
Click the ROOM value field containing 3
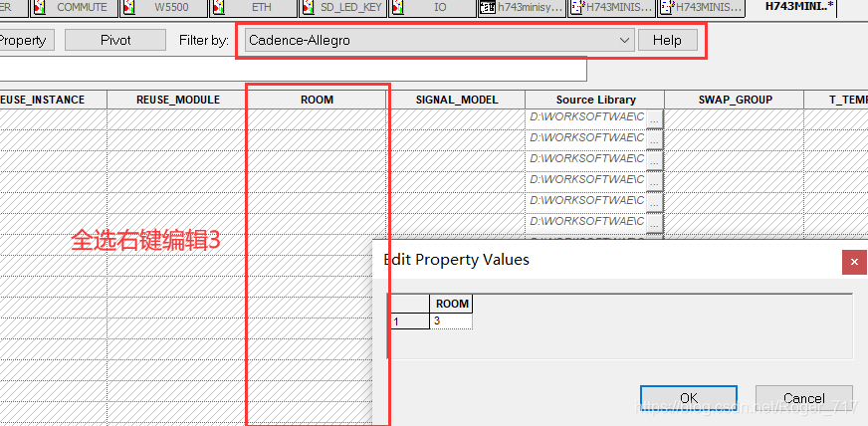click(x=452, y=321)
